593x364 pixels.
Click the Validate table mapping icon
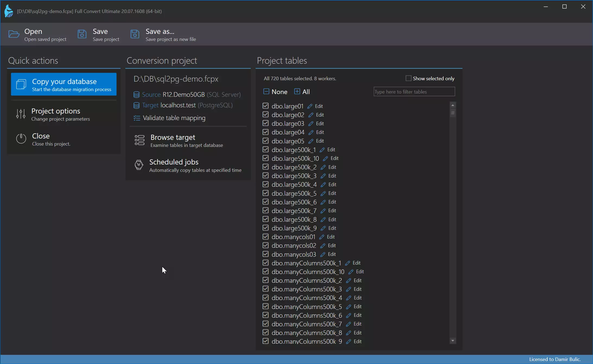(137, 118)
